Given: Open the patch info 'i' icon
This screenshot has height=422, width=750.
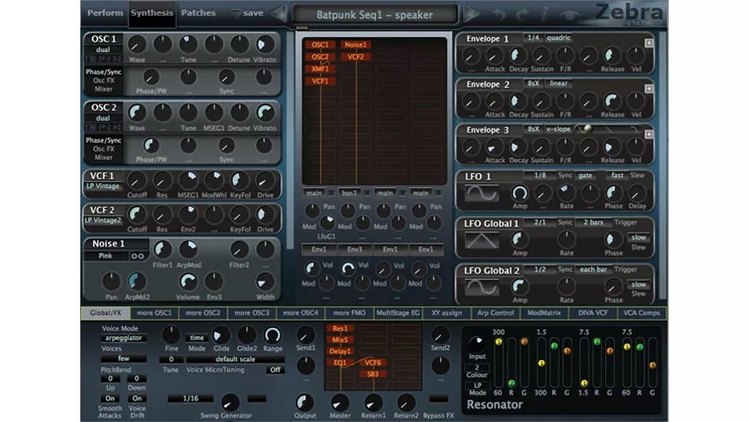Looking at the screenshot, I should pos(543,14).
